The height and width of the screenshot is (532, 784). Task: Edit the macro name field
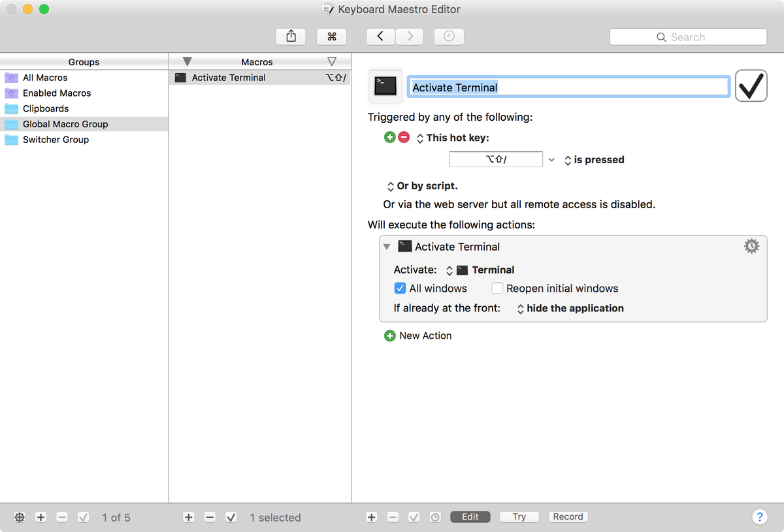[568, 87]
